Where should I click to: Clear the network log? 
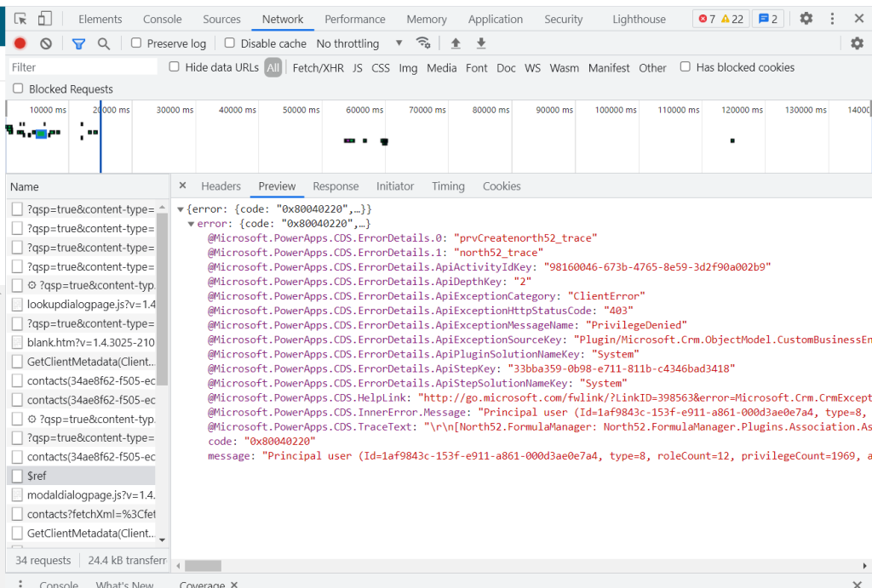46,43
